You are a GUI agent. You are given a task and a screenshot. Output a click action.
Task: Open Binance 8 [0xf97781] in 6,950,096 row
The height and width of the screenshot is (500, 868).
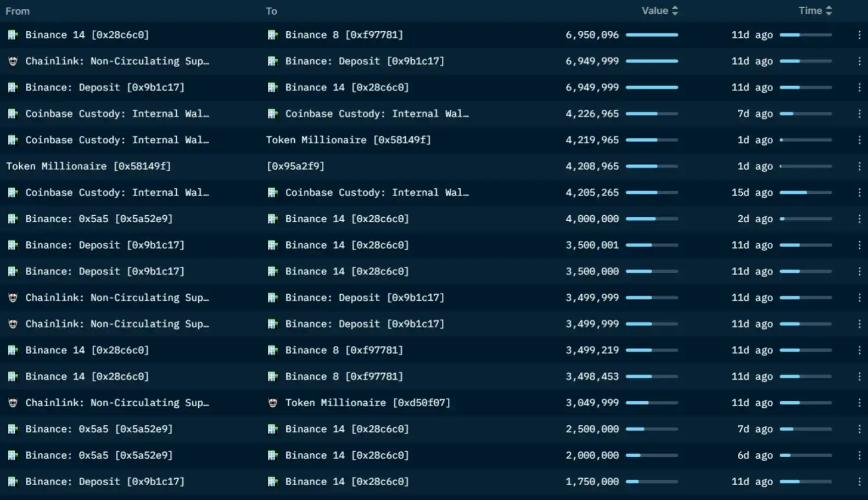point(344,35)
